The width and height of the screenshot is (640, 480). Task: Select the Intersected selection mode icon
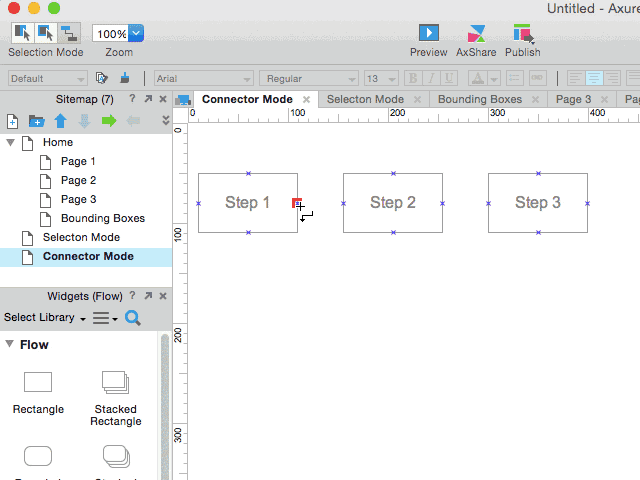pyautogui.click(x=22, y=33)
